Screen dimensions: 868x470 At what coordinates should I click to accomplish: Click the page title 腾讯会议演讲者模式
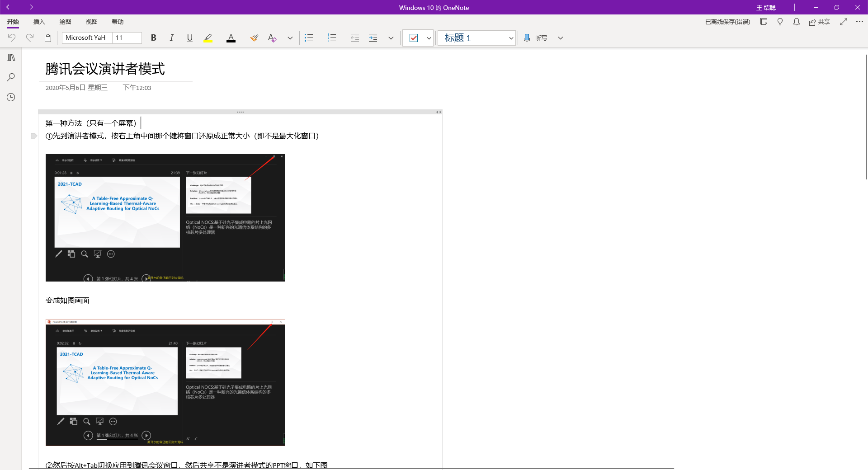(105, 69)
